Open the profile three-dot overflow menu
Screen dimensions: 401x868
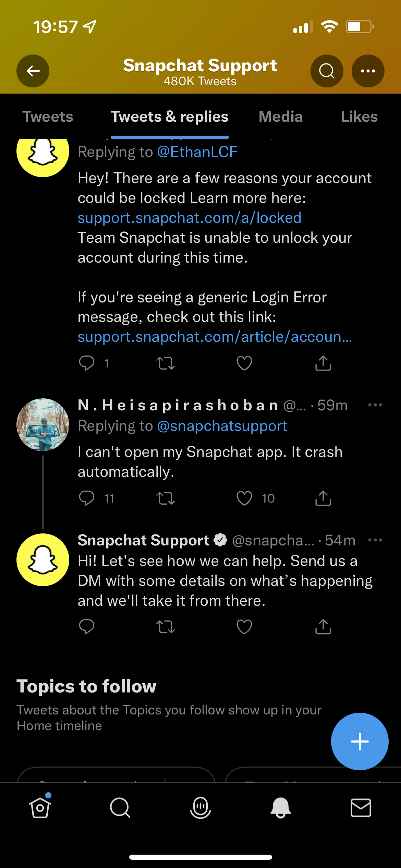(368, 71)
